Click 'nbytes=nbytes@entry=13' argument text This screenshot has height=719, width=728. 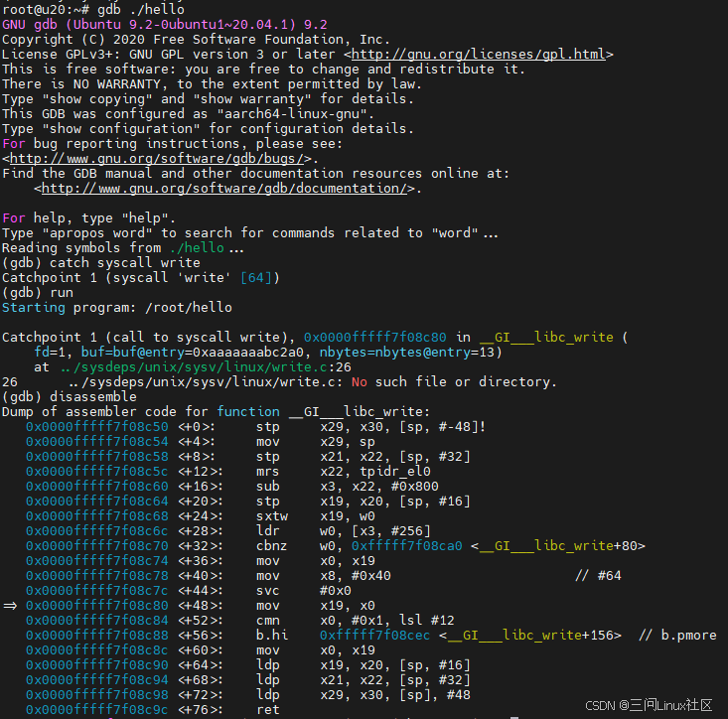[x=407, y=353]
